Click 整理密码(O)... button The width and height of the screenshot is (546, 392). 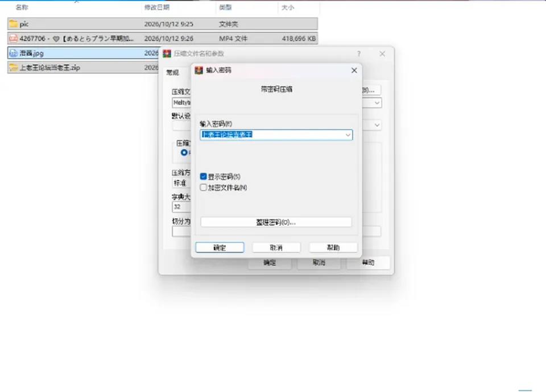(276, 222)
